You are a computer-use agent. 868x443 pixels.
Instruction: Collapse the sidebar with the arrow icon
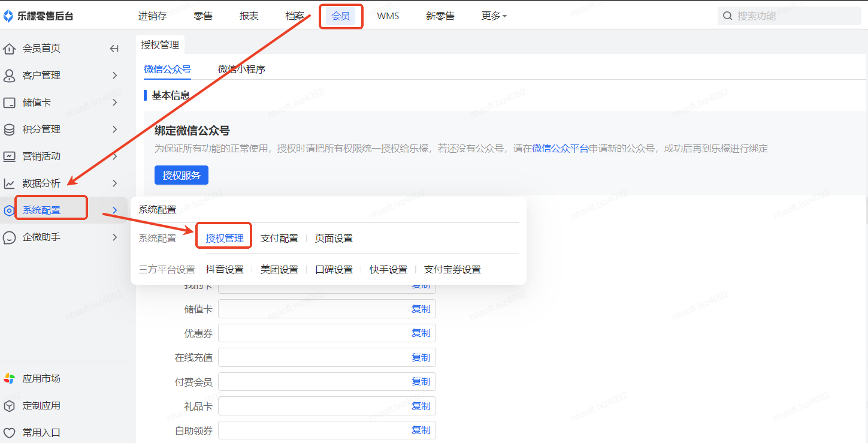tap(114, 49)
